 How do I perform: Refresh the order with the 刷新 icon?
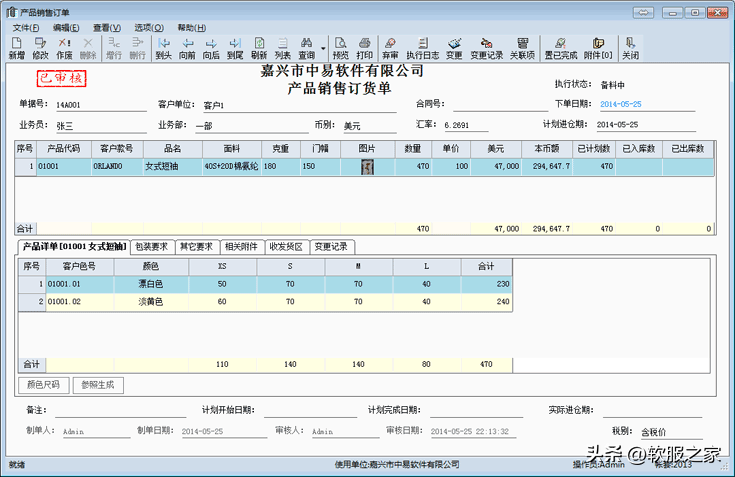[259, 48]
